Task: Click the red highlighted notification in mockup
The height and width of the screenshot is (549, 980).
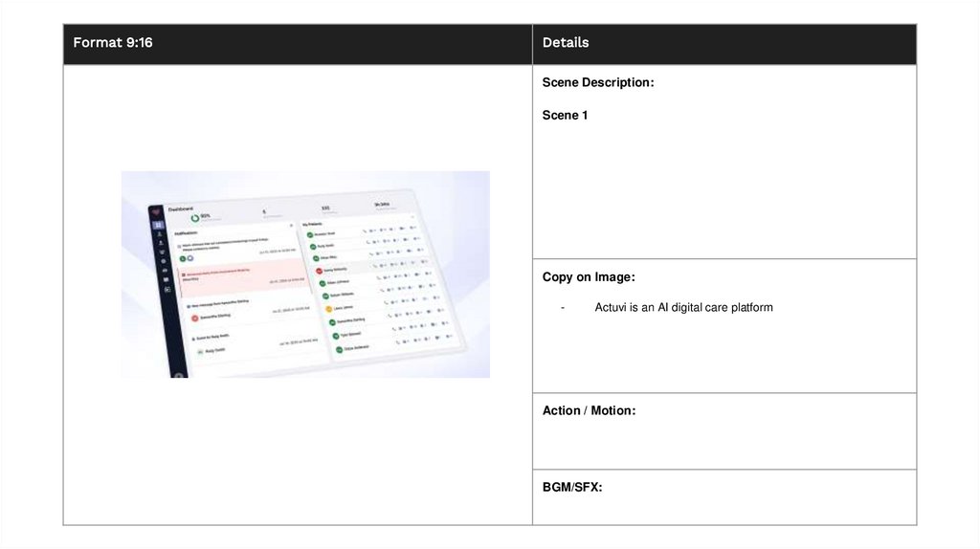Action: click(244, 277)
